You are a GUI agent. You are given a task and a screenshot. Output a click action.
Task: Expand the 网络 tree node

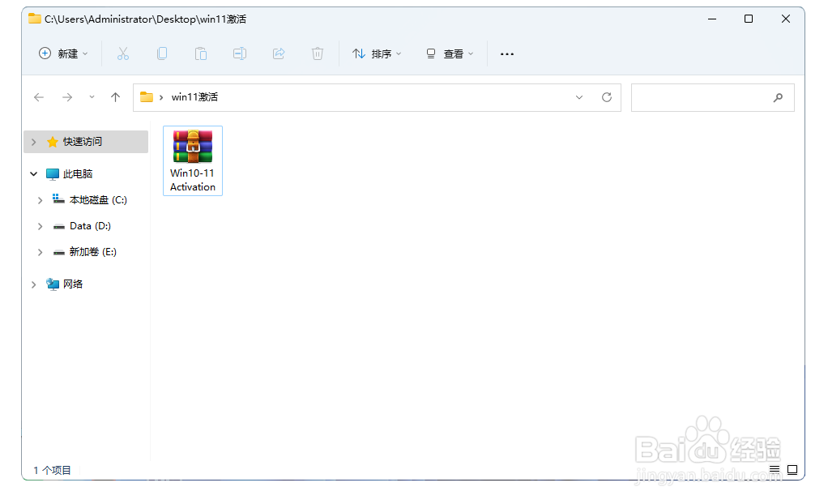point(34,284)
